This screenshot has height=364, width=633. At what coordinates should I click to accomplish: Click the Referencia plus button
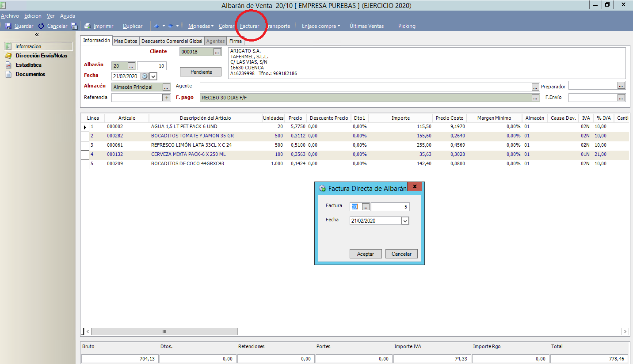[167, 98]
